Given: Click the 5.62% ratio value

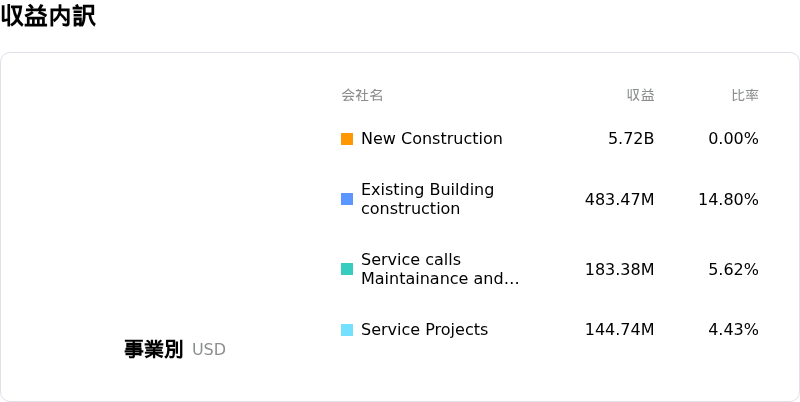Looking at the screenshot, I should tap(733, 269).
